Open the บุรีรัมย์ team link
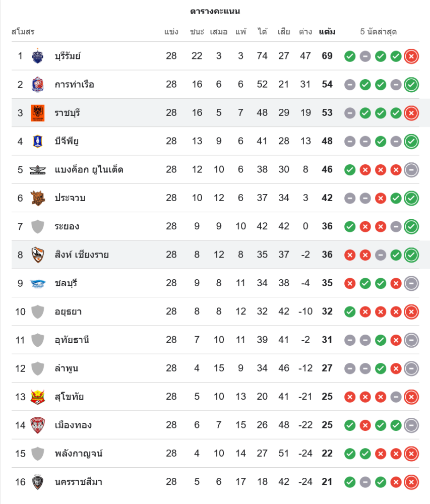 tap(68, 56)
